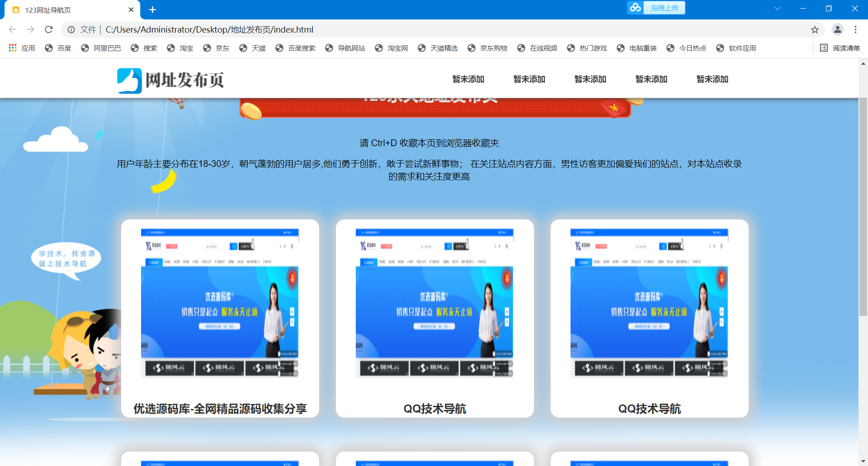Open the 软件应用 bookmark
868x466 pixels.
[736, 48]
